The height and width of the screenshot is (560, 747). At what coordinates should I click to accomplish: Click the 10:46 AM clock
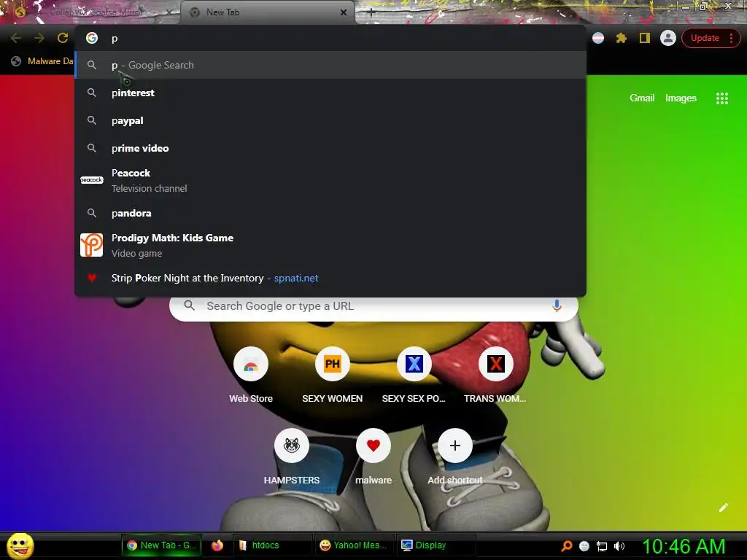(x=683, y=546)
